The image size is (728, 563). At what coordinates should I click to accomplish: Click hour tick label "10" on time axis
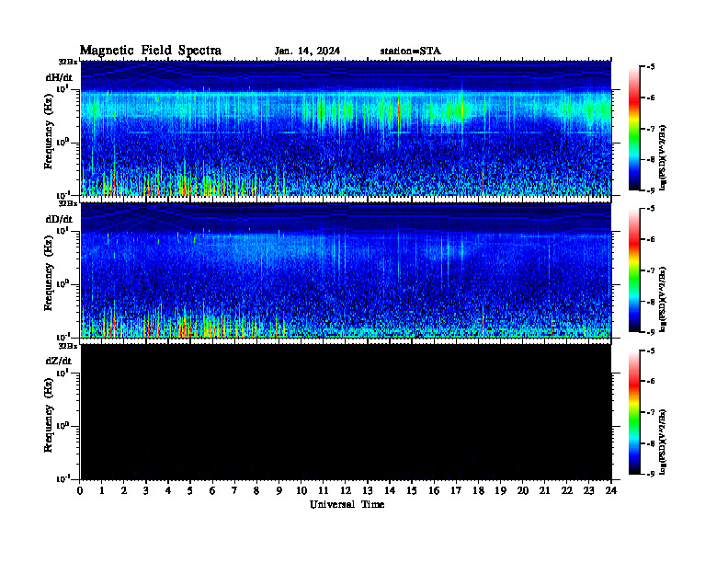301,491
